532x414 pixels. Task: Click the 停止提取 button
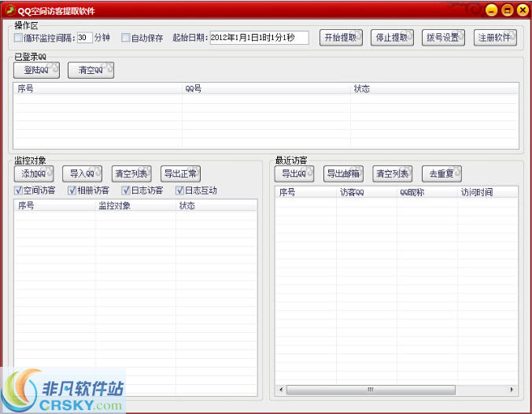pos(392,38)
